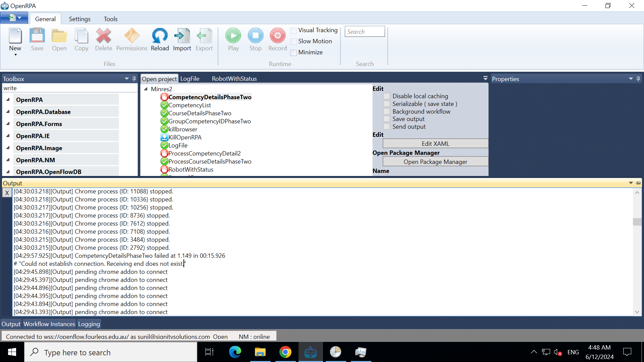
Task: Open the Properties panel dropdown arrow
Action: (631, 79)
